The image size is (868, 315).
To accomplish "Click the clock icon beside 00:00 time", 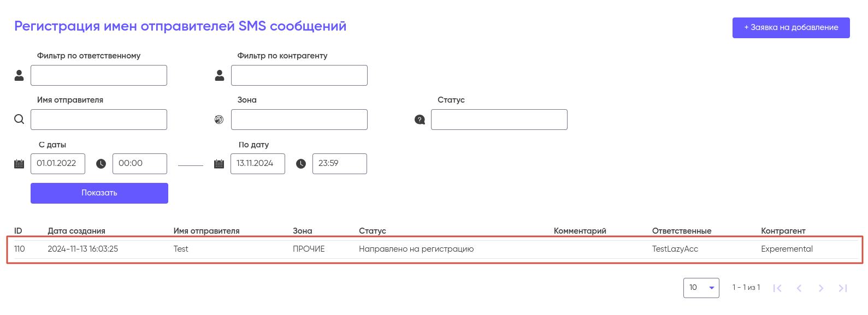I will (101, 164).
